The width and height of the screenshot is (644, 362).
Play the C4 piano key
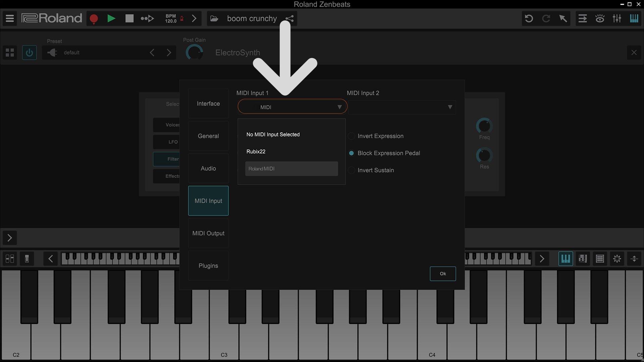432,342
